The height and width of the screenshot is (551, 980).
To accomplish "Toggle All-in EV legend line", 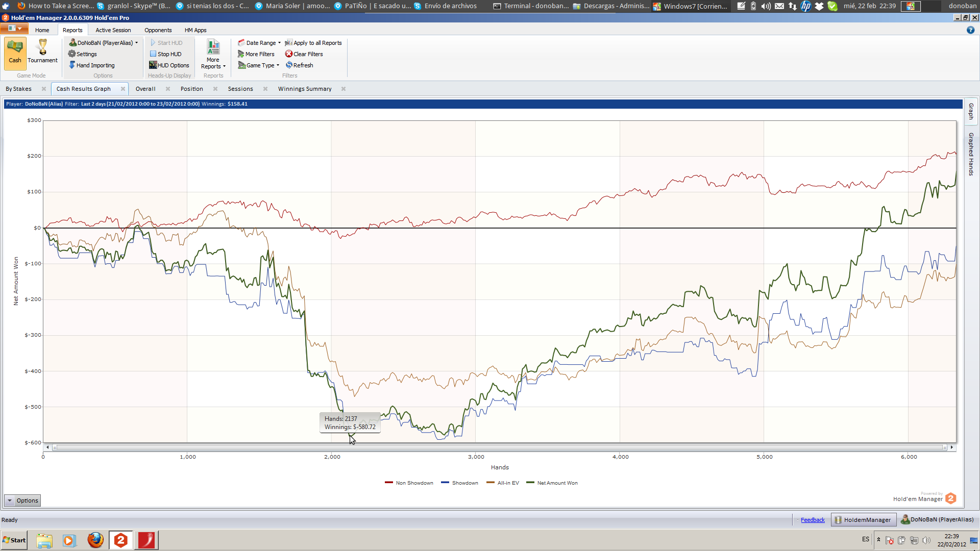I will tap(503, 483).
